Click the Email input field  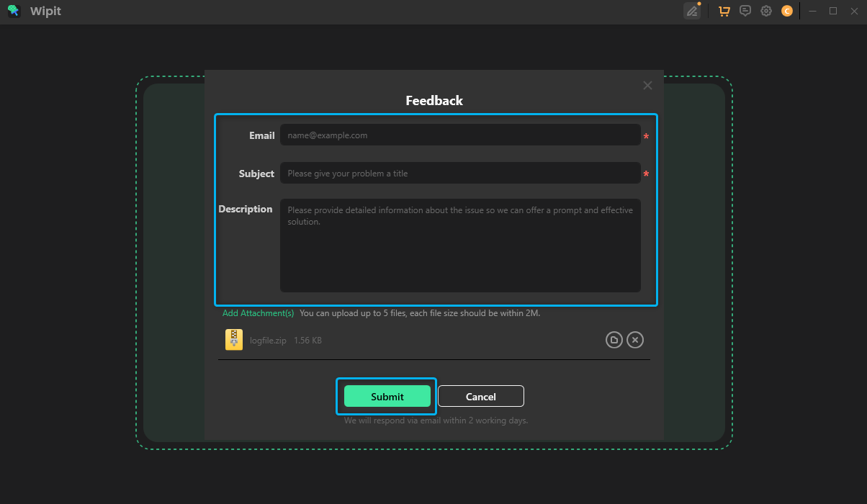tap(460, 135)
